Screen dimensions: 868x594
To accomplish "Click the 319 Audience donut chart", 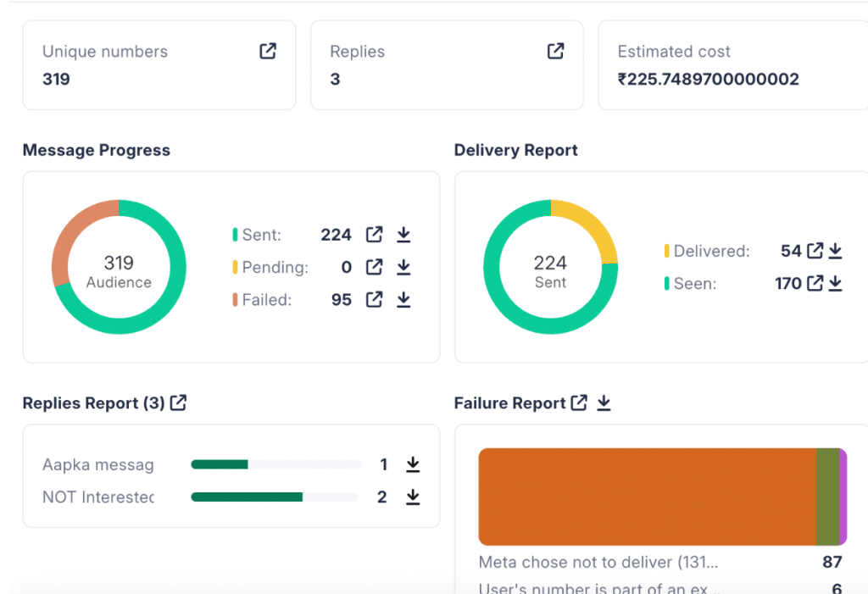I will click(x=119, y=267).
